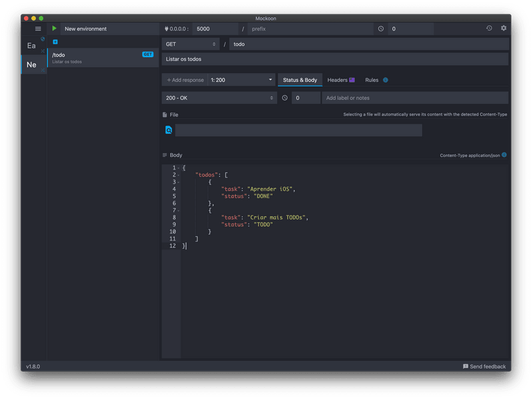Image resolution: width=532 pixels, height=399 pixels.
Task: Click the Add label or notes field
Action: coord(415,98)
